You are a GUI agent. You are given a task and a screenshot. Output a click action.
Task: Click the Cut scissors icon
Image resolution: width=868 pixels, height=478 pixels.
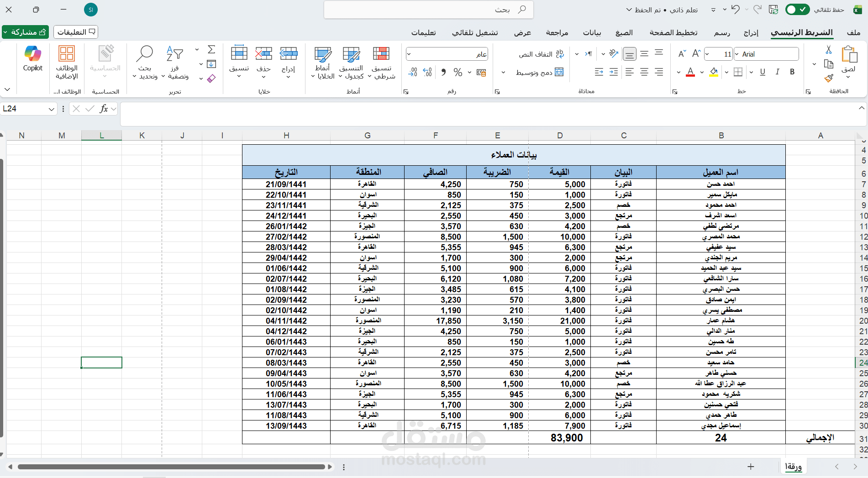pyautogui.click(x=829, y=50)
